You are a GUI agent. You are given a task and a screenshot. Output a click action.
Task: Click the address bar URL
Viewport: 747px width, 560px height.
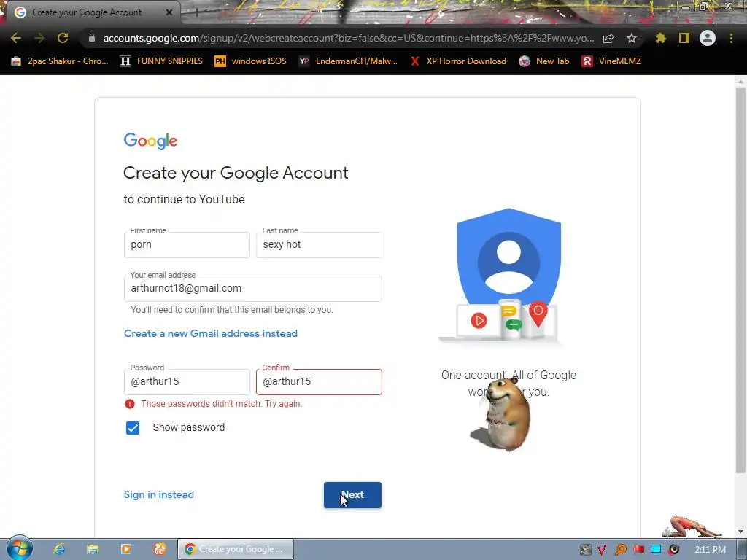pos(348,38)
